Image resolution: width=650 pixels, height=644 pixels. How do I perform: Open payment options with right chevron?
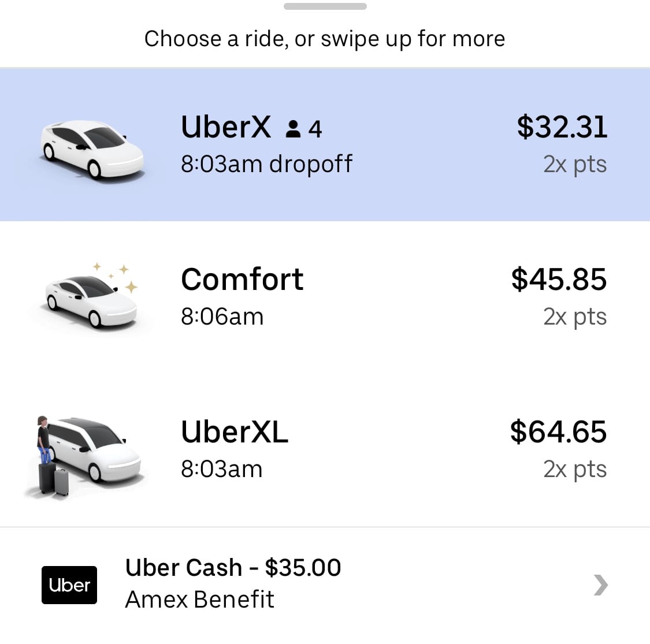(x=601, y=585)
